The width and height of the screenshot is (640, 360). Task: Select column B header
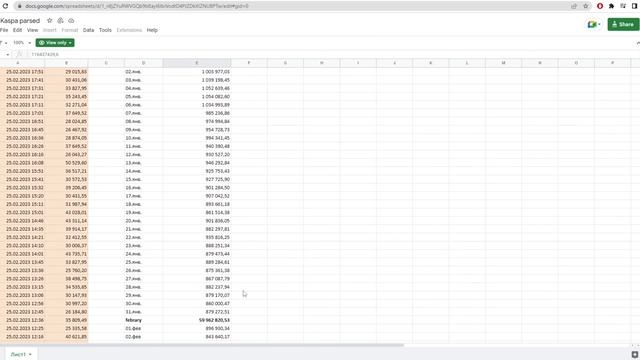click(x=67, y=63)
